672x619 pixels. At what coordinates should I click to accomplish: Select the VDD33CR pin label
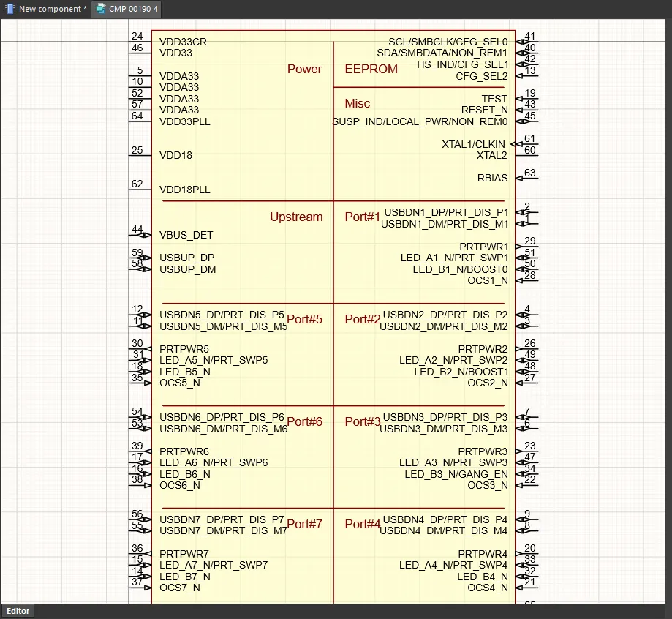(183, 42)
